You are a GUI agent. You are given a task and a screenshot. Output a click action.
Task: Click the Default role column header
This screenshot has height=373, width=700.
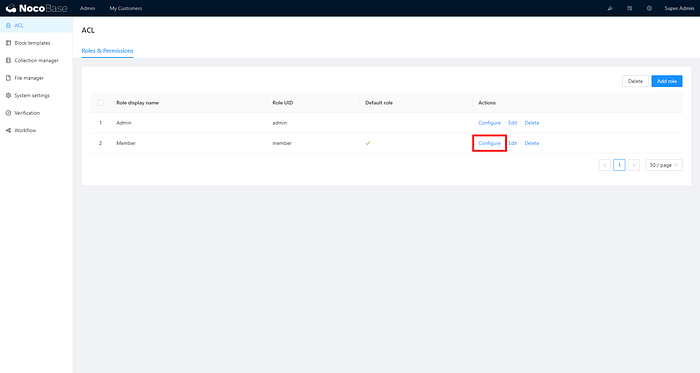pos(379,103)
